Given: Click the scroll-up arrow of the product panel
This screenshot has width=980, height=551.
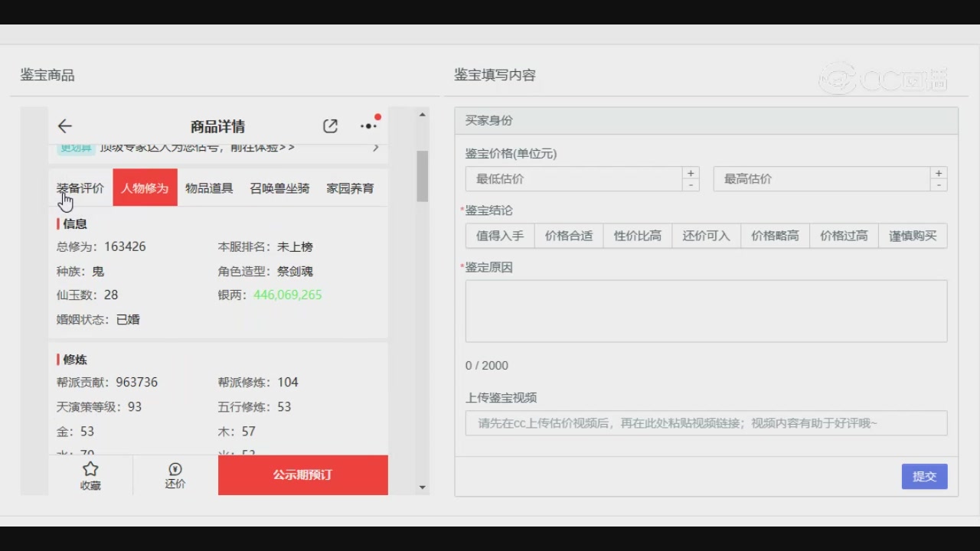Looking at the screenshot, I should point(423,115).
